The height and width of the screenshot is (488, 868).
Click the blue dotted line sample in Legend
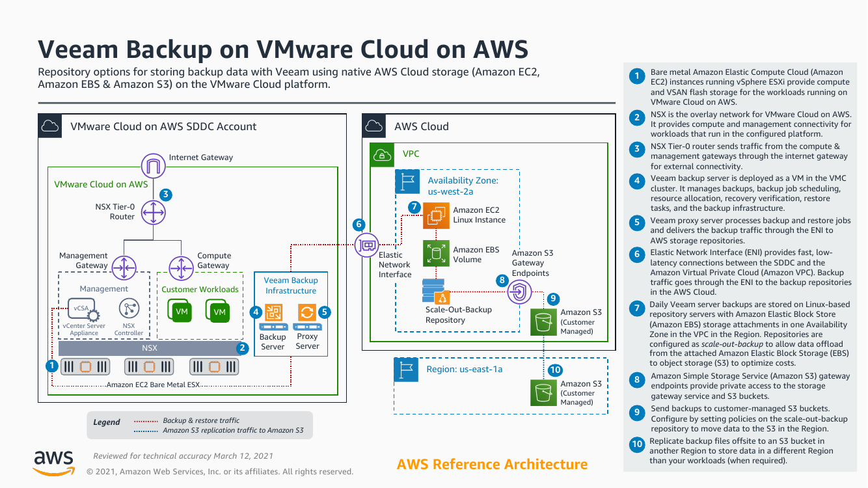[x=145, y=431]
